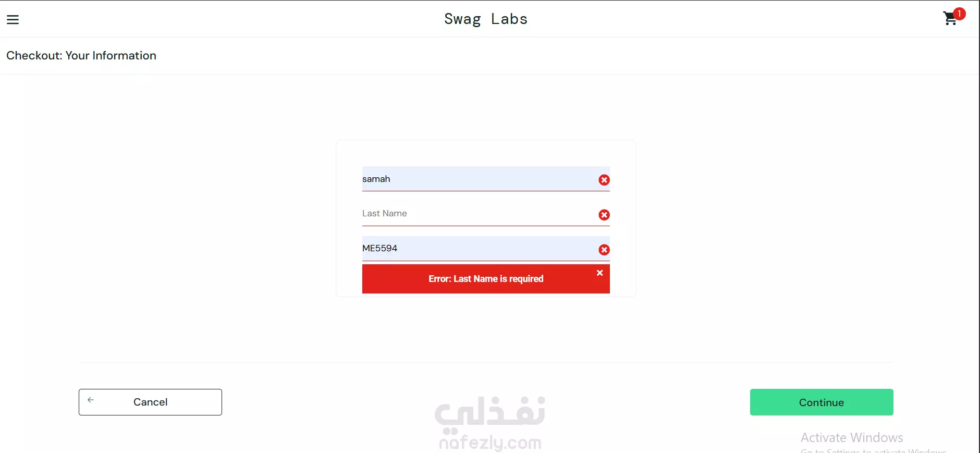Dismiss the Last Name error banner

tap(599, 273)
